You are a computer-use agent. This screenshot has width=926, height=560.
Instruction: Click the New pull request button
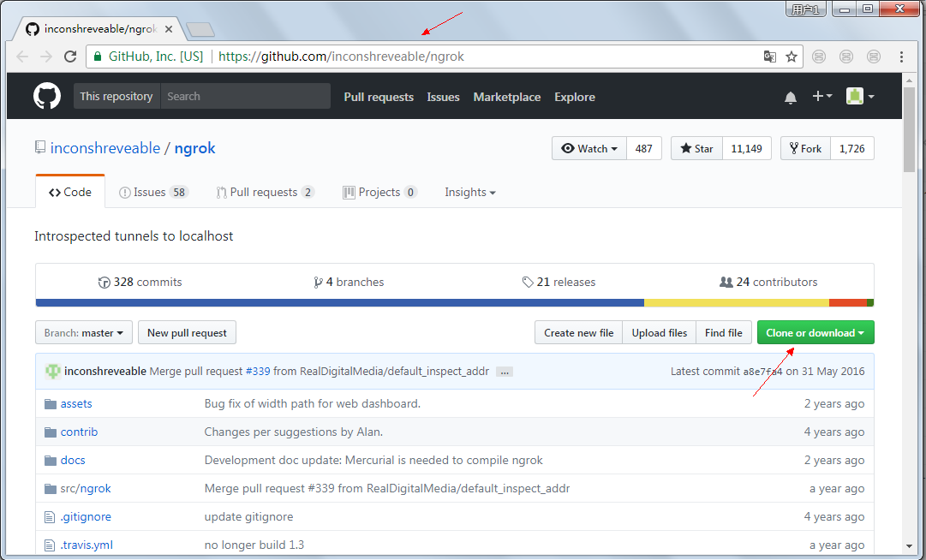[187, 333]
